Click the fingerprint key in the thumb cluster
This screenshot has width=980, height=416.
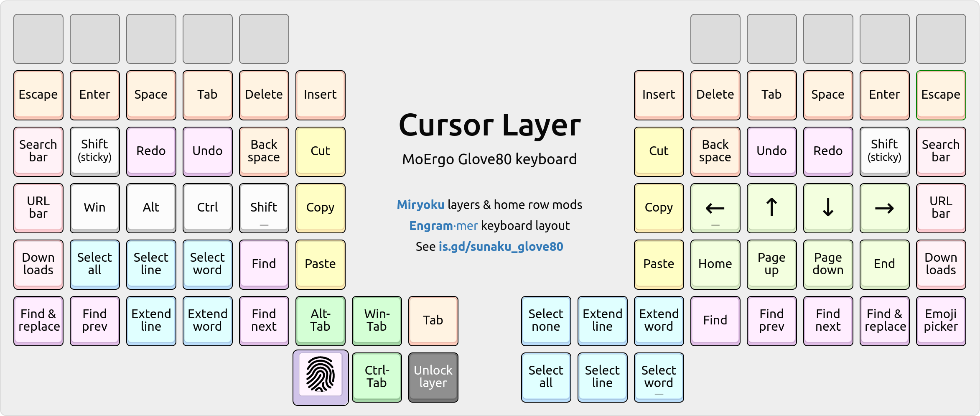[321, 378]
